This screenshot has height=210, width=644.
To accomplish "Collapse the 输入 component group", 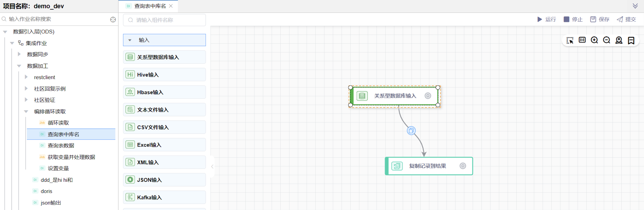I will (130, 40).
